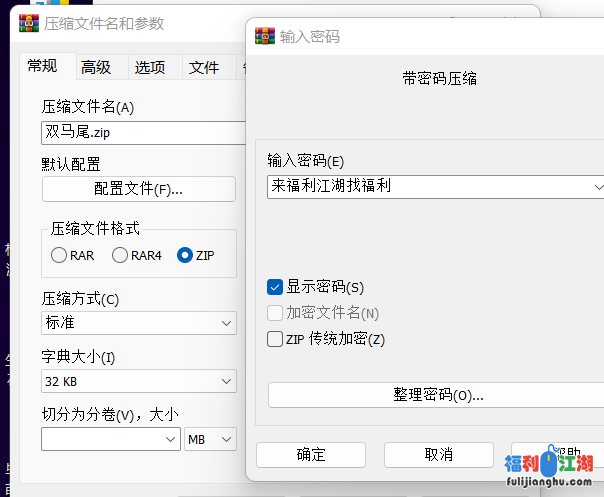Click the 配置文件 button
604x497 pixels.
(138, 189)
